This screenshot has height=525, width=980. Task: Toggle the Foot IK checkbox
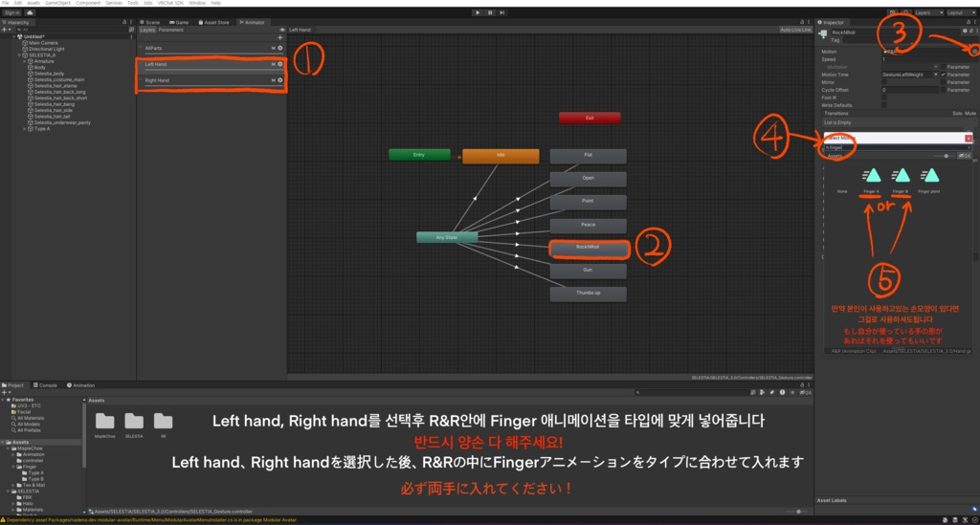(884, 98)
